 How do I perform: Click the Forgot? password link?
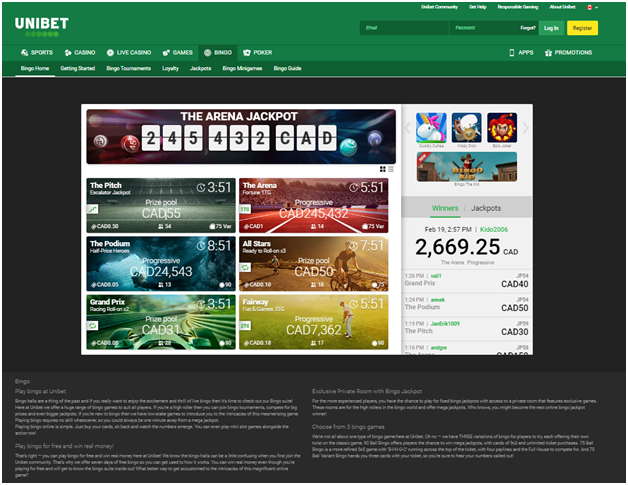pos(528,28)
